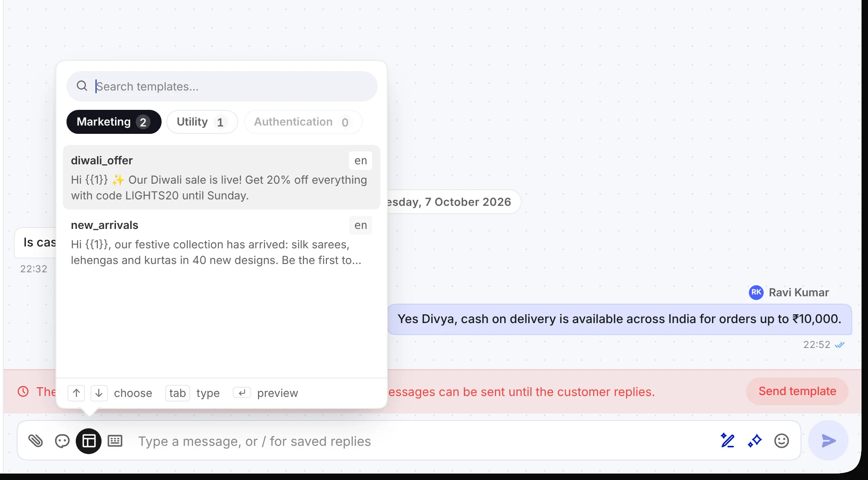Click the AI sparkle suggestions icon
The height and width of the screenshot is (480, 868).
754,441
